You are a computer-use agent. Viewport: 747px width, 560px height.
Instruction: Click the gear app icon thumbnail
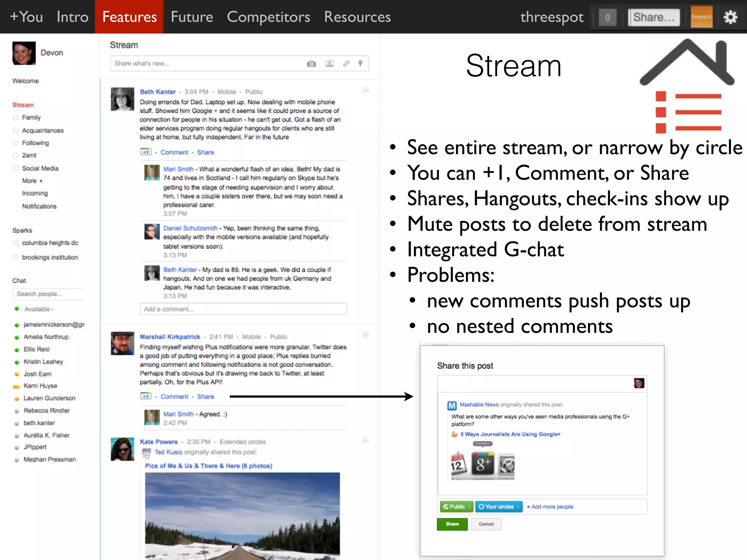tap(507, 465)
